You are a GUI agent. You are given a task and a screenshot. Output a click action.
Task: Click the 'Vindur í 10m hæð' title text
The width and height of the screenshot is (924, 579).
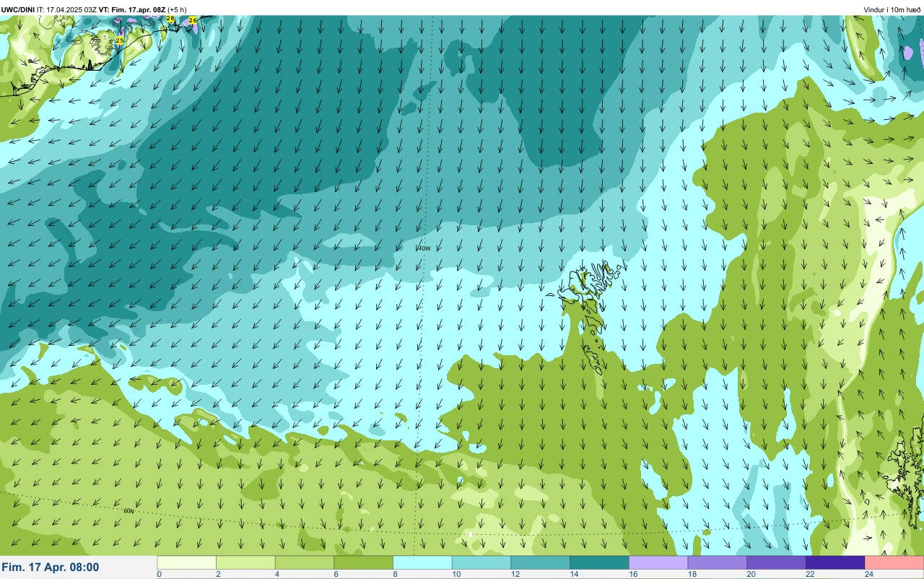point(892,9)
